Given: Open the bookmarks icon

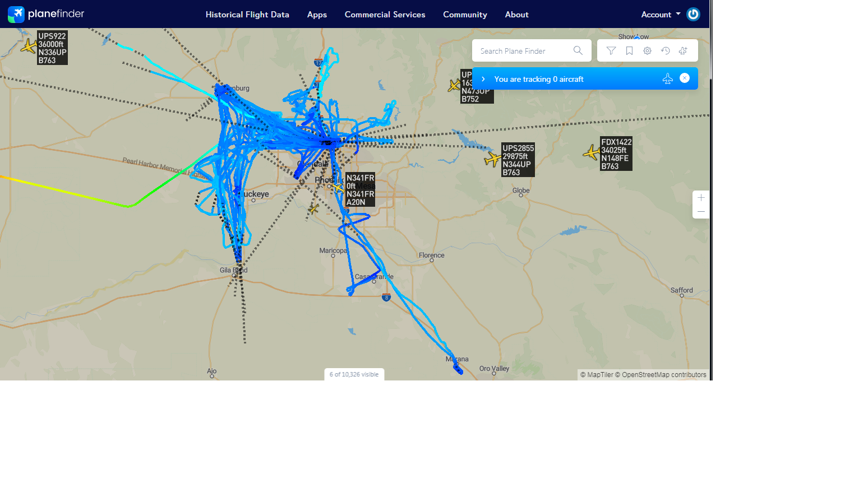Looking at the screenshot, I should coord(629,51).
